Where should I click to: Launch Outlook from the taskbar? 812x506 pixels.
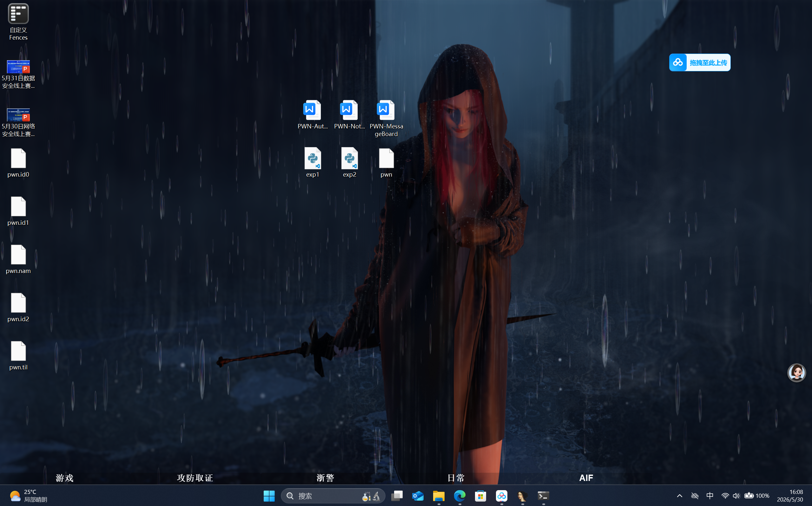[x=418, y=496]
